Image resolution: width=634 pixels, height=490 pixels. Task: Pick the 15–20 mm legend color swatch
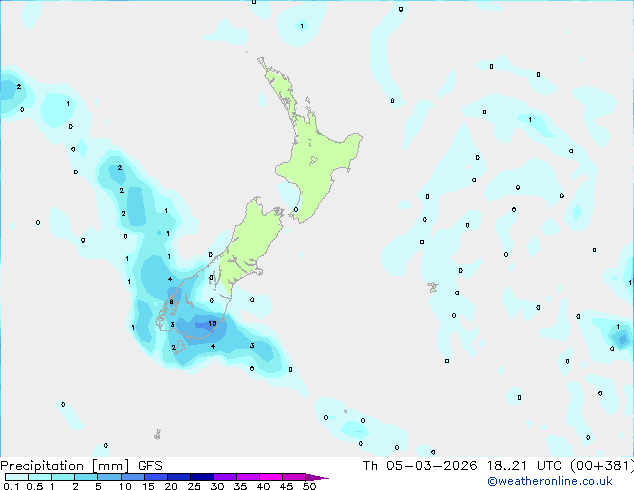[156, 477]
